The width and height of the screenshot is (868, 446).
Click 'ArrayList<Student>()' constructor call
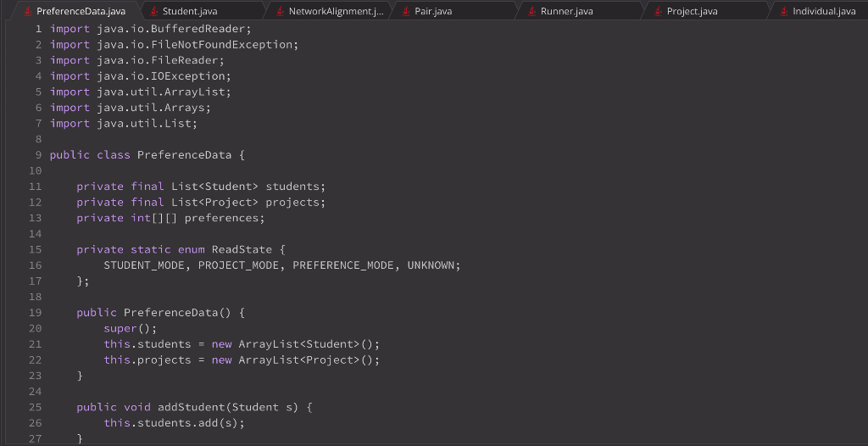pyautogui.click(x=306, y=344)
